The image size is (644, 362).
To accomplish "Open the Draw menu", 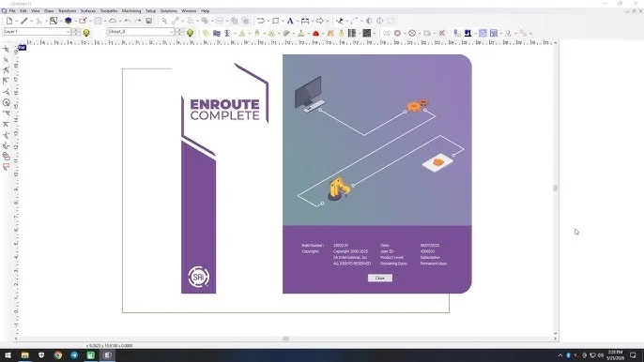I will point(49,11).
